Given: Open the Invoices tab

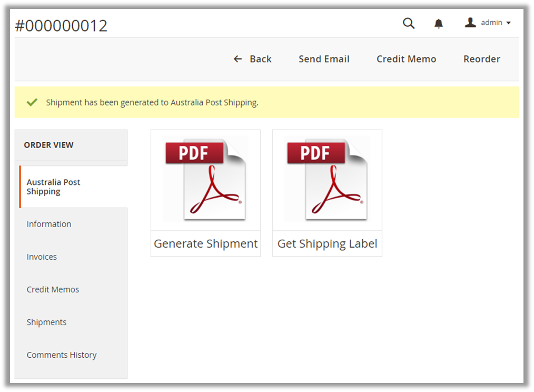Looking at the screenshot, I should coord(42,257).
